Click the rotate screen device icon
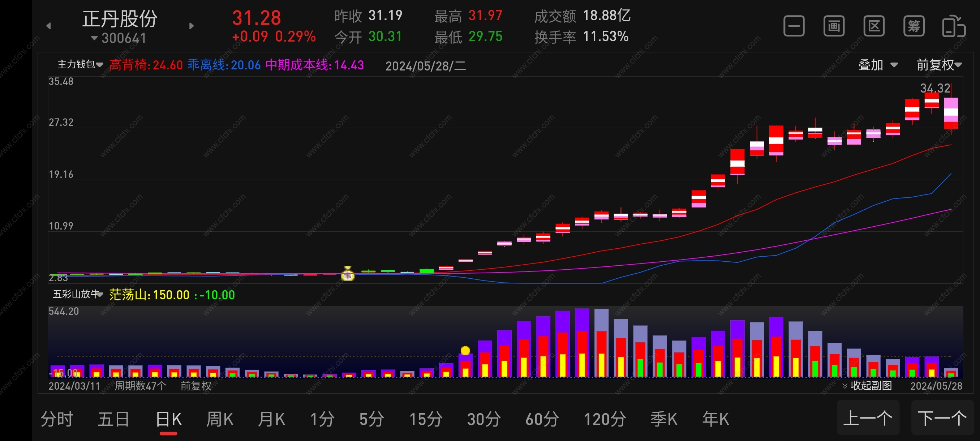980x441 pixels. 953,26
